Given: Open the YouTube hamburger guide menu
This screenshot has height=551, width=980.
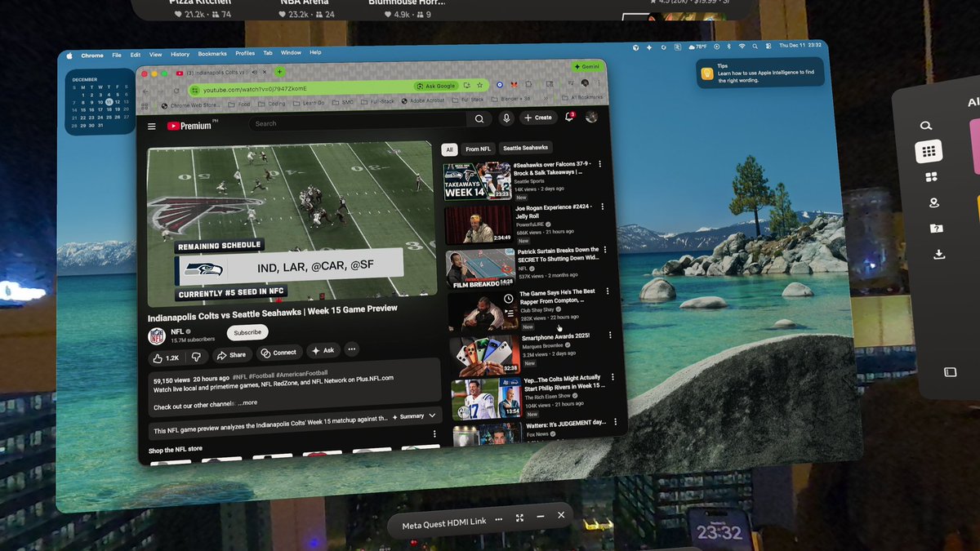Looking at the screenshot, I should [151, 127].
